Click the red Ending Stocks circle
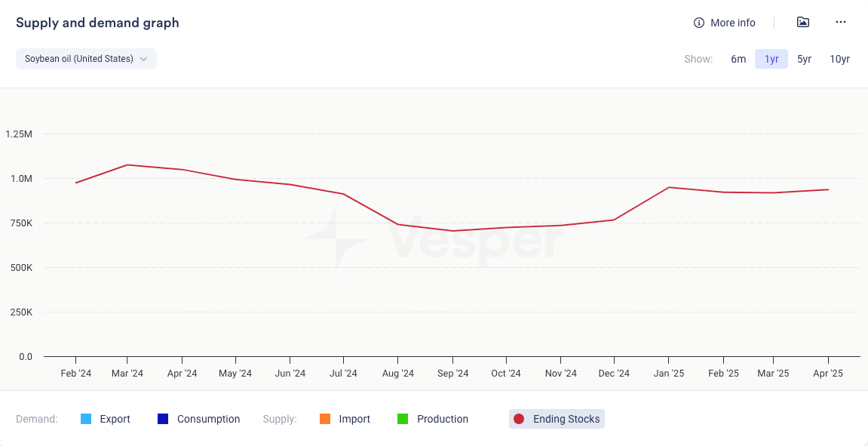The image size is (868, 446). point(519,419)
